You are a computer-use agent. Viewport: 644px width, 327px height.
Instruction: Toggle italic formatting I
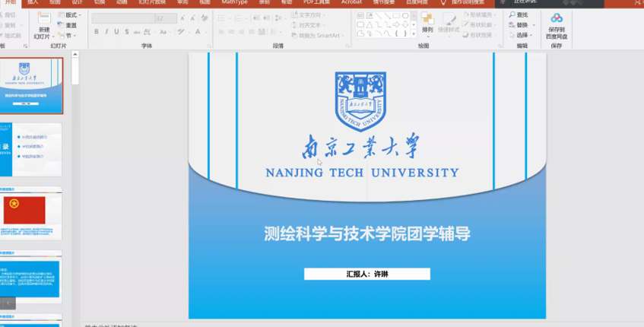click(x=106, y=32)
